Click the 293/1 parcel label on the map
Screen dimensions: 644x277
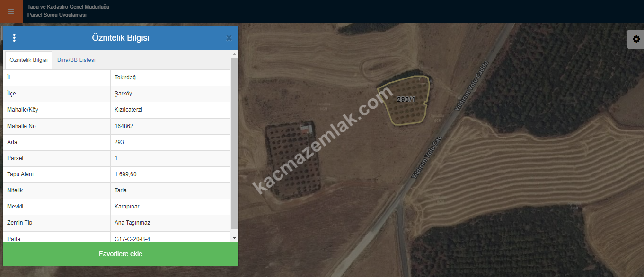pyautogui.click(x=406, y=99)
